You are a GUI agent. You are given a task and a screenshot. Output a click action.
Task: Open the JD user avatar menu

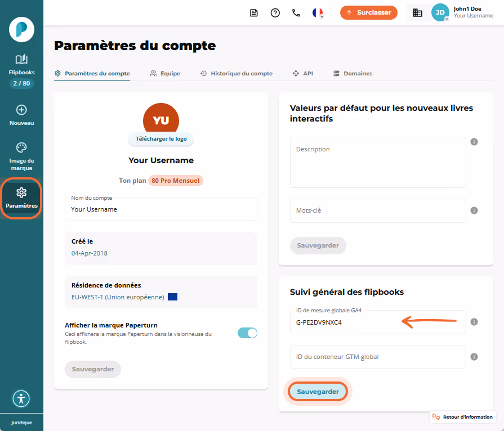440,12
